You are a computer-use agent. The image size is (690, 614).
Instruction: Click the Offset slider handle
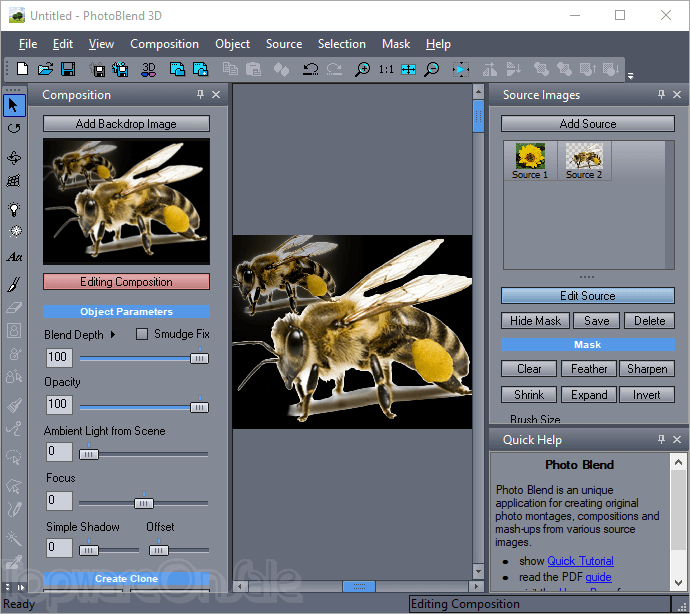point(159,550)
